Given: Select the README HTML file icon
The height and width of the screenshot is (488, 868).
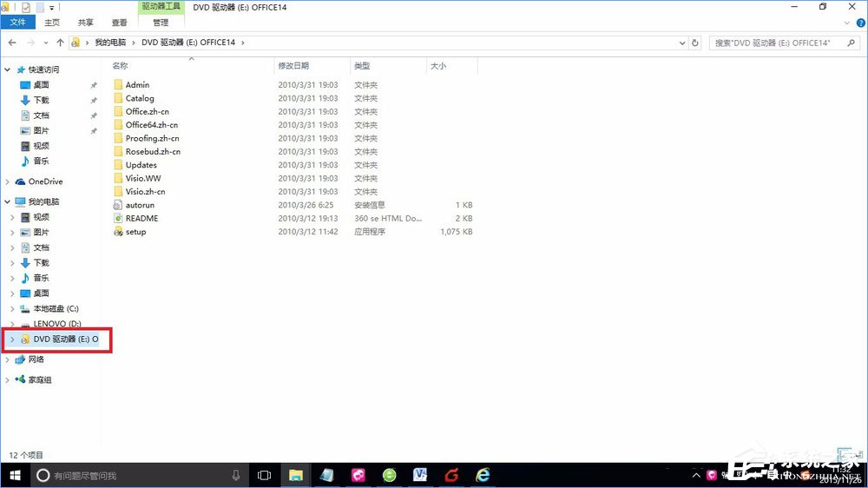Looking at the screenshot, I should coord(118,218).
